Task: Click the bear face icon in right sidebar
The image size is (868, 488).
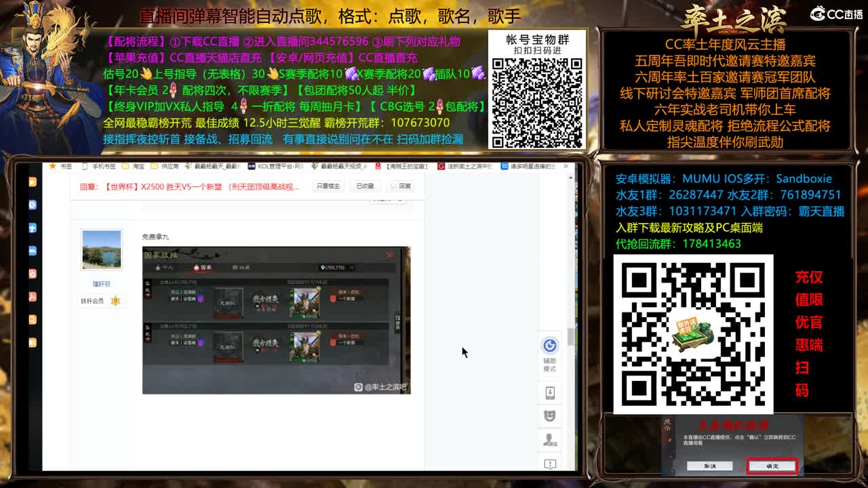Action: [549, 415]
